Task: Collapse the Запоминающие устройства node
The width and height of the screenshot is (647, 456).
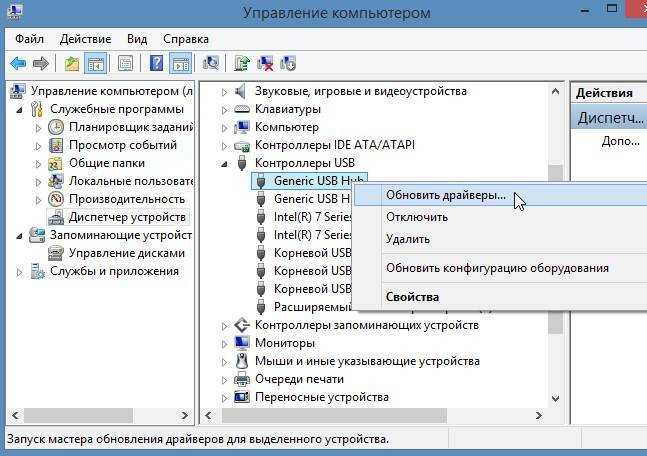Action: [x=19, y=236]
